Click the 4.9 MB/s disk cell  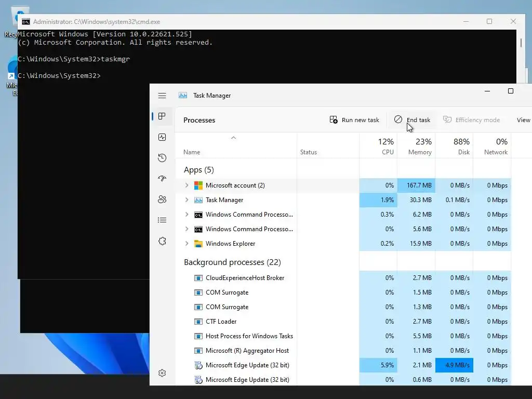[454, 365]
